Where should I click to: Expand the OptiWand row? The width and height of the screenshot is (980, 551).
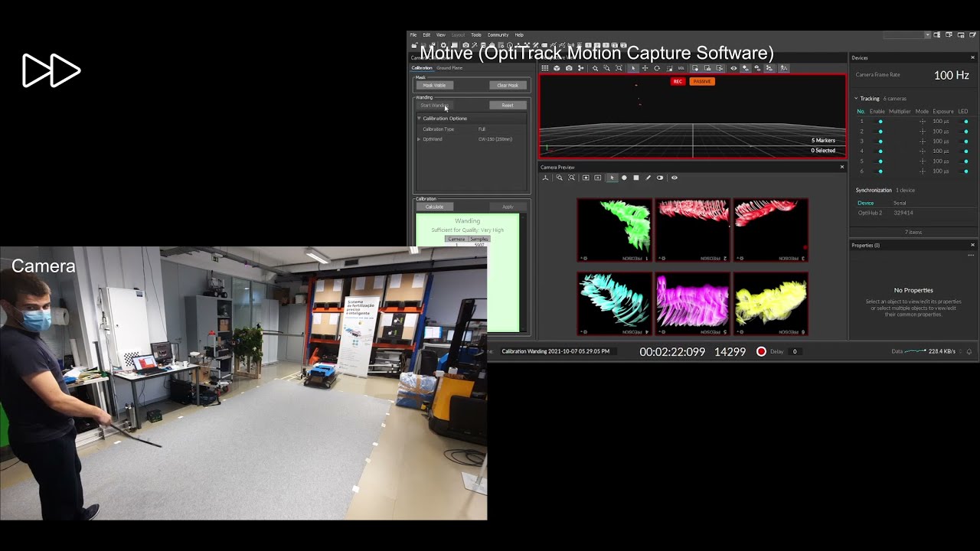click(x=419, y=139)
